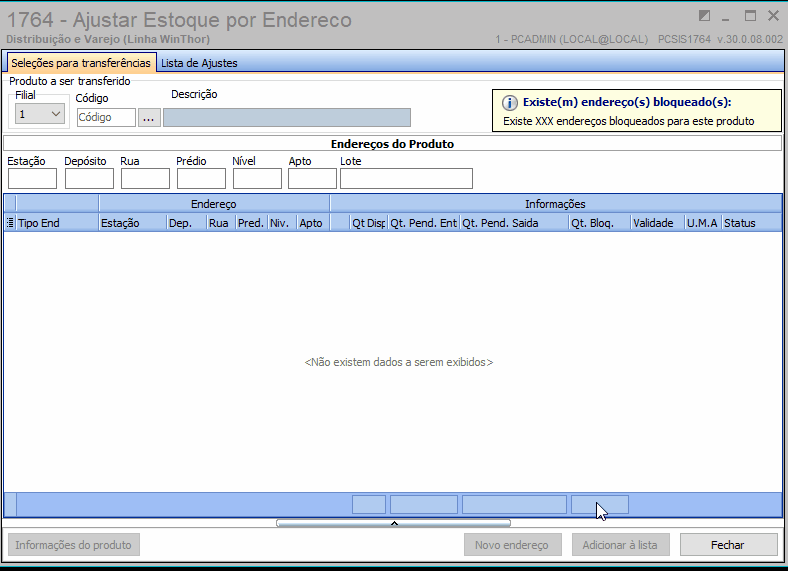Select the Seleções para transferências tab
788x571 pixels.
click(81, 63)
